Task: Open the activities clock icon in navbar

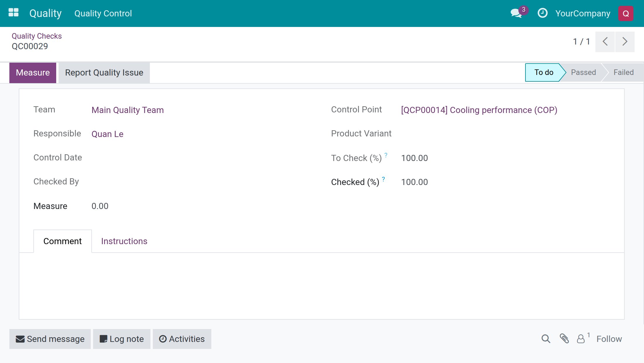Action: 542,13
